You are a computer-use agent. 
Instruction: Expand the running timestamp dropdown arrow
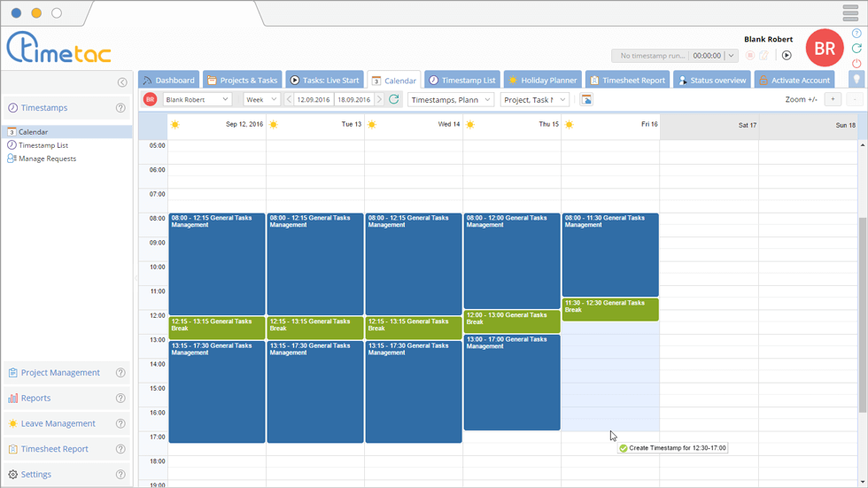click(x=732, y=55)
